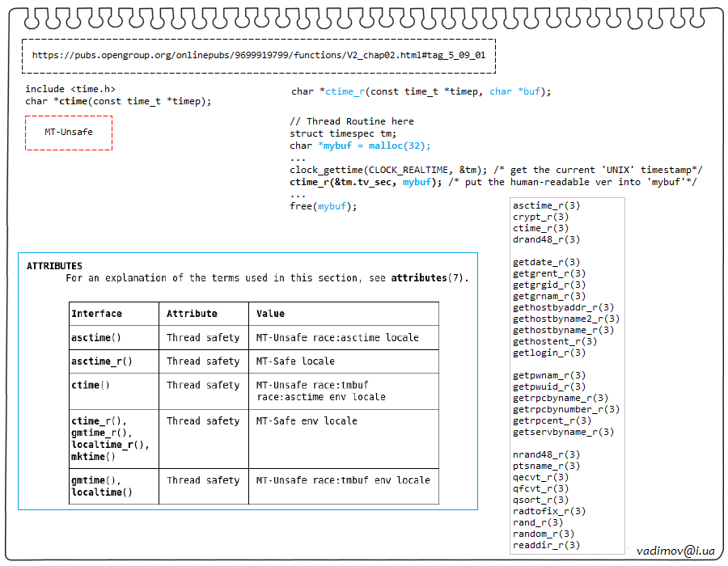Image resolution: width=728 pixels, height=566 pixels.
Task: Click the red MT-Unsafe dashed box
Action: coord(69,132)
